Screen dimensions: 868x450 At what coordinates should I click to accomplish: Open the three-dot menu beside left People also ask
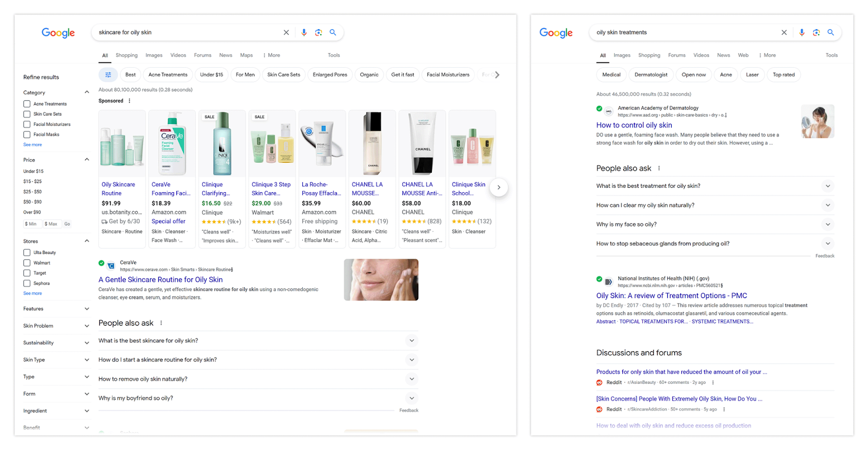(x=161, y=323)
